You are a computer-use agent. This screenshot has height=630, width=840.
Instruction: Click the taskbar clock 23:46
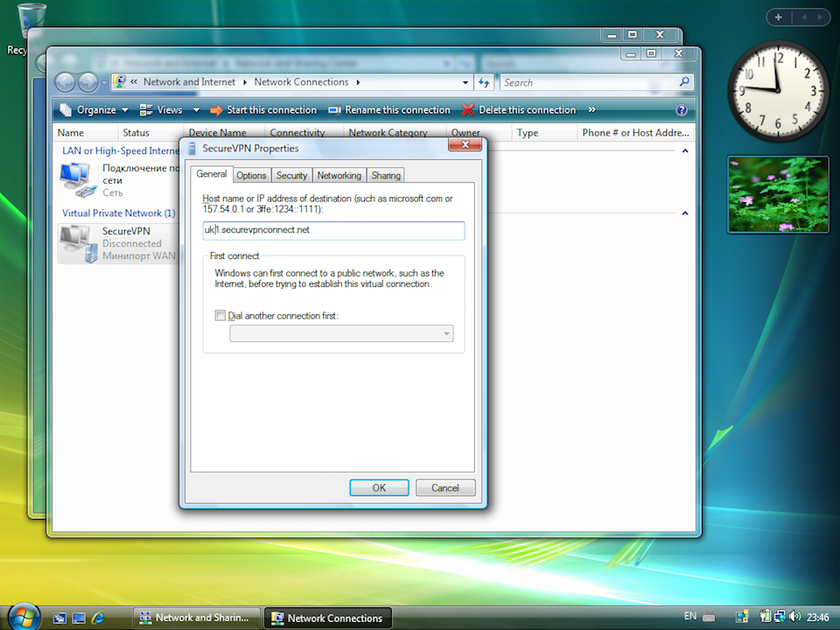point(817,618)
